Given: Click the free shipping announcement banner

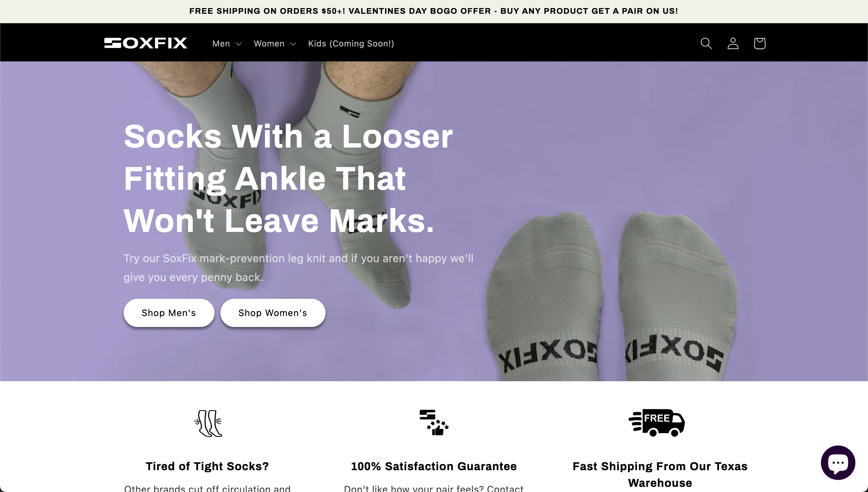Looking at the screenshot, I should [x=433, y=11].
